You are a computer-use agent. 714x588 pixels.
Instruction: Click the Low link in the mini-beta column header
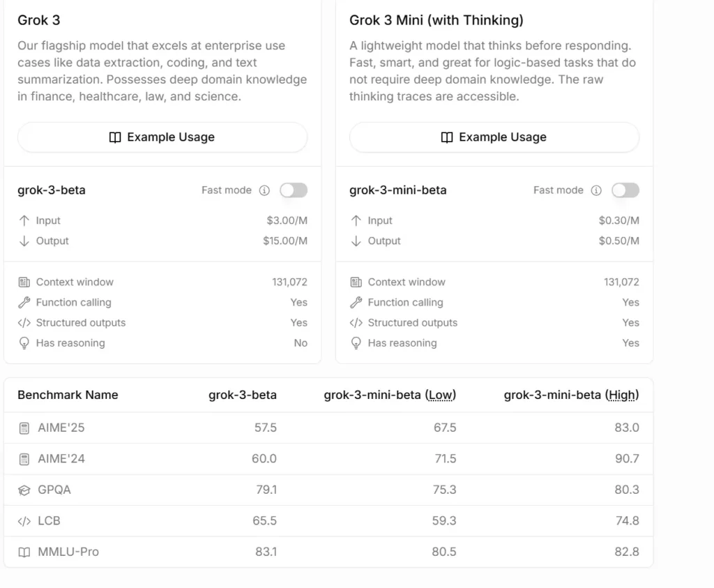click(442, 395)
